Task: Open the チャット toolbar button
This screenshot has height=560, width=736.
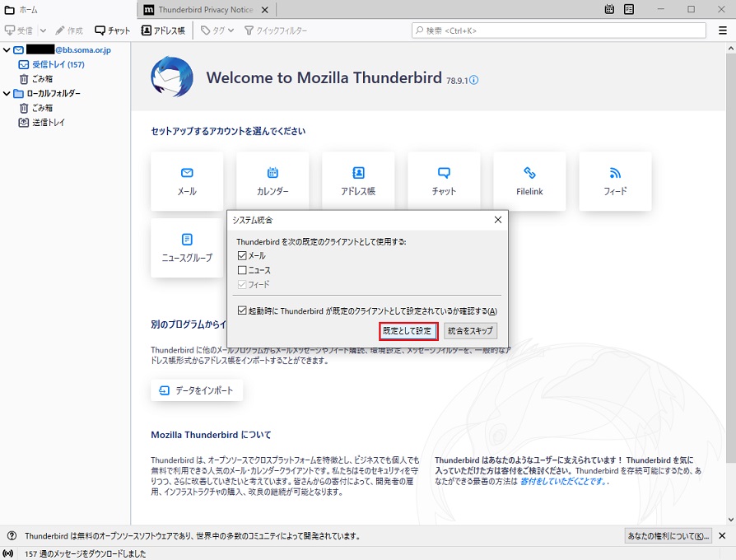Action: (112, 30)
